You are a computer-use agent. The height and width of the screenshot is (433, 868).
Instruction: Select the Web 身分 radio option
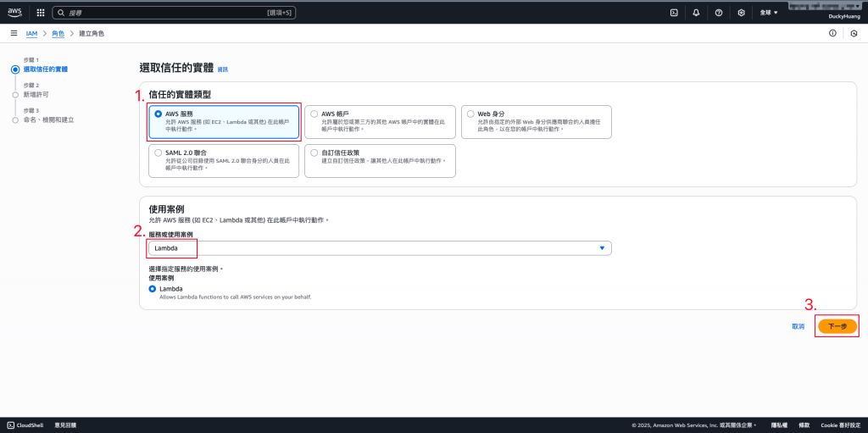tap(470, 114)
